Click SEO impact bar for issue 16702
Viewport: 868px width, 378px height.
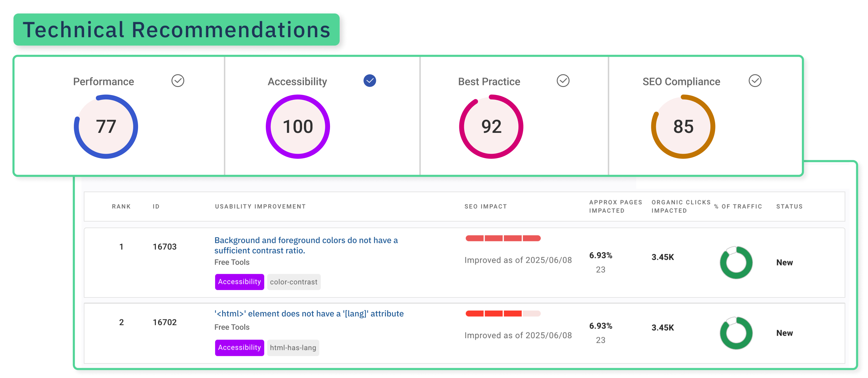coord(503,314)
